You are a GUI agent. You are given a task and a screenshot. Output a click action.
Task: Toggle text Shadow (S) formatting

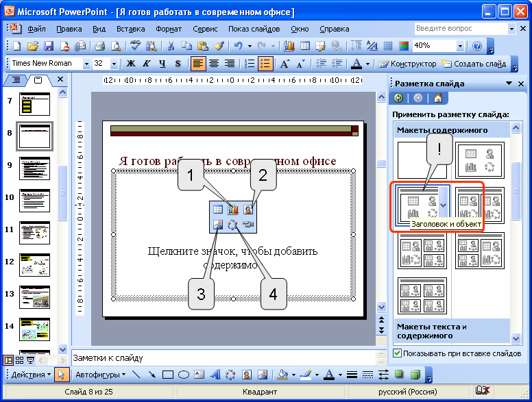pyautogui.click(x=178, y=64)
